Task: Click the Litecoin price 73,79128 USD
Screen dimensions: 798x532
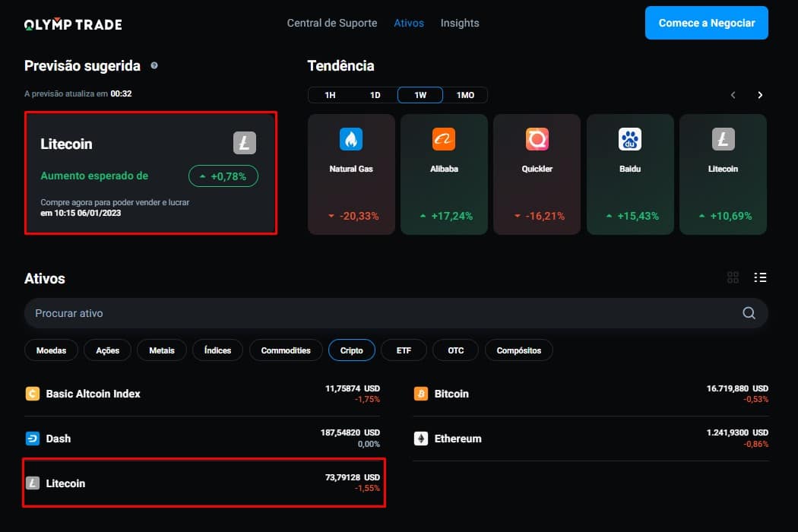Action: click(353, 477)
